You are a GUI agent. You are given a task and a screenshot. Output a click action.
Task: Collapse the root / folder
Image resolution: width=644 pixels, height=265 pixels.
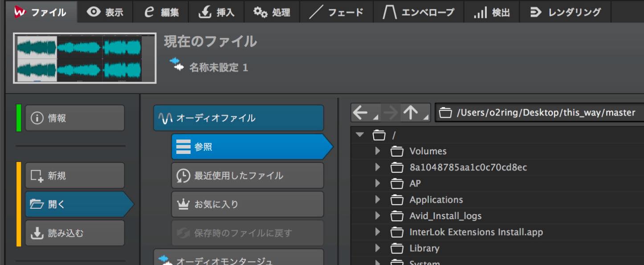coord(360,134)
